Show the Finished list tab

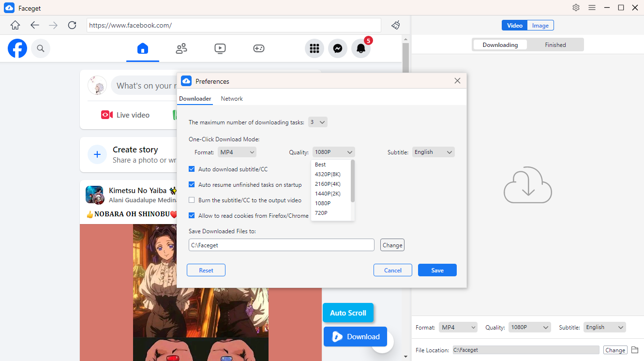555,45
